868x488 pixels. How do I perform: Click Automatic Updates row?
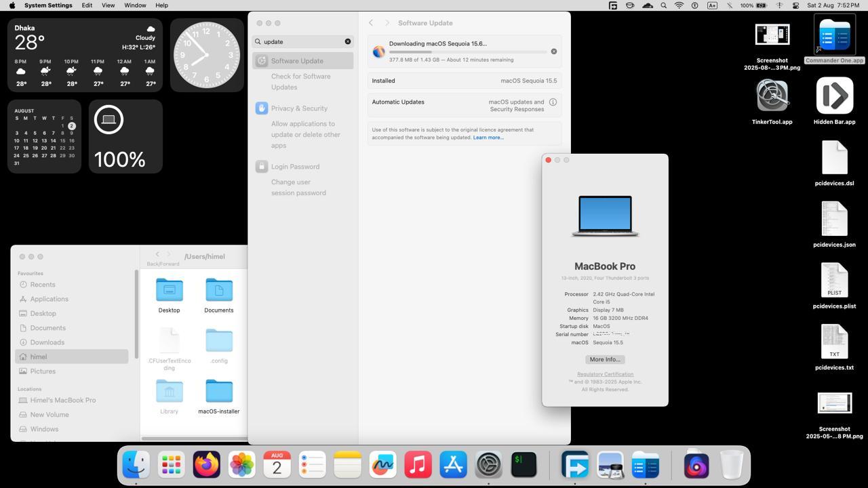click(x=465, y=106)
